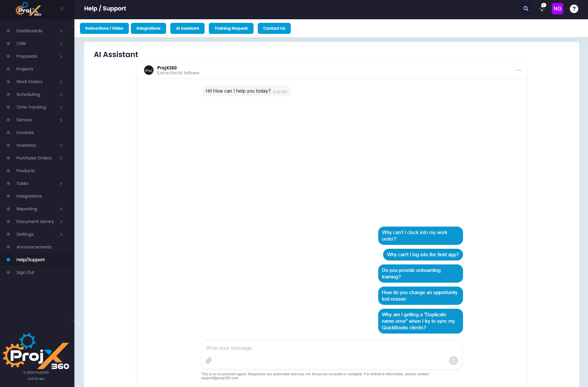Expand the Dashboards menu chevron
This screenshot has width=588, height=387.
[61, 31]
